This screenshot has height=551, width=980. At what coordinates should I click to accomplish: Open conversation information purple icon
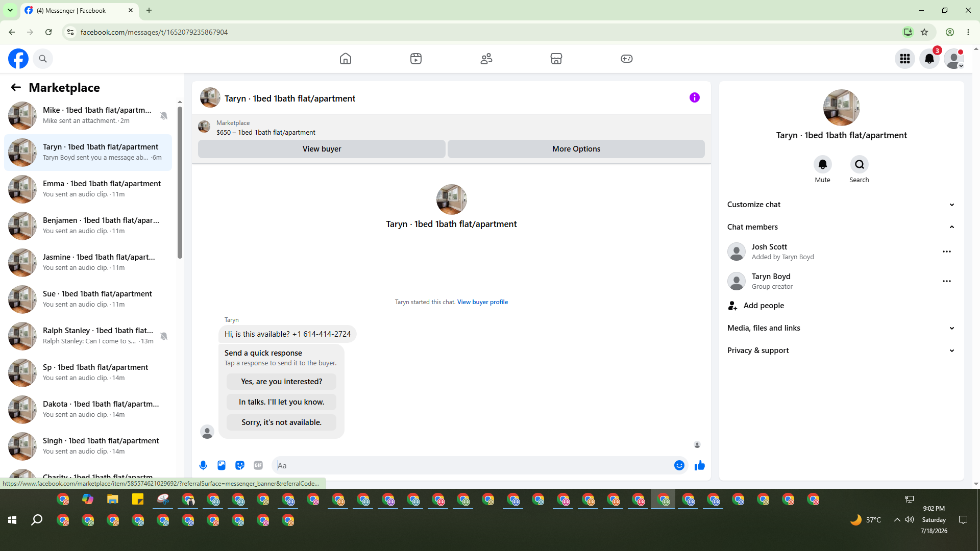pos(695,97)
